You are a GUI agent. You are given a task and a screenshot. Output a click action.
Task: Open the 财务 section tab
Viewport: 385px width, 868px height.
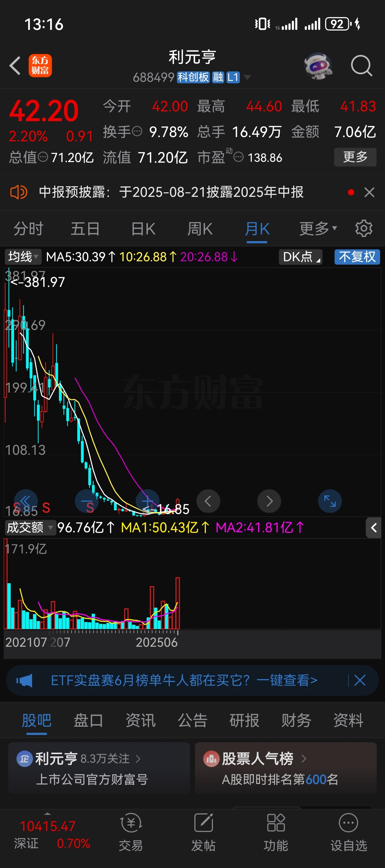[x=296, y=720]
